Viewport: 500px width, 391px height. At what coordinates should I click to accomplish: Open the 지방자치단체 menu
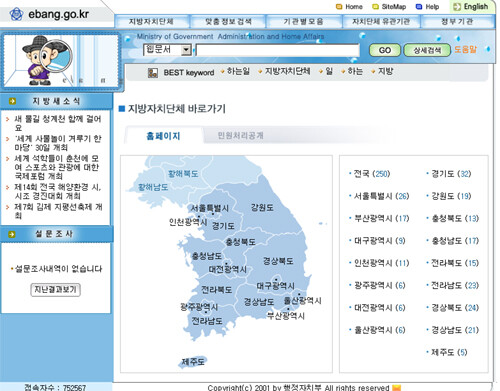coord(151,22)
